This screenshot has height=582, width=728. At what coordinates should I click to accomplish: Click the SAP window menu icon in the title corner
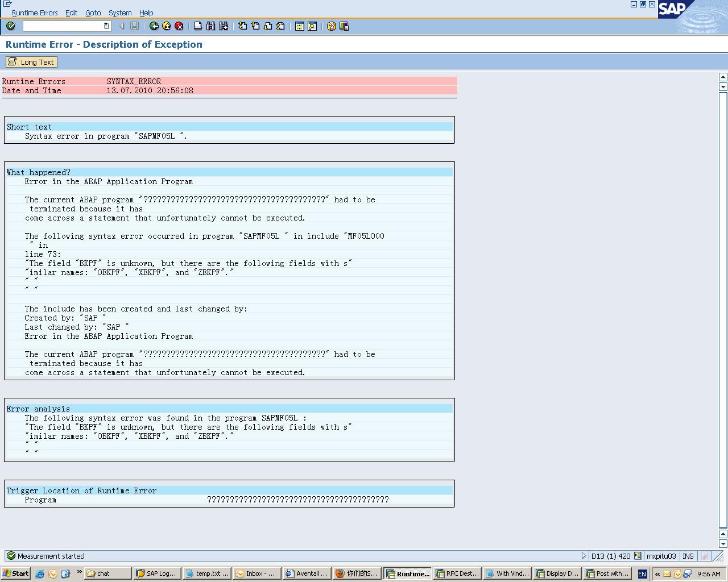point(7,4)
